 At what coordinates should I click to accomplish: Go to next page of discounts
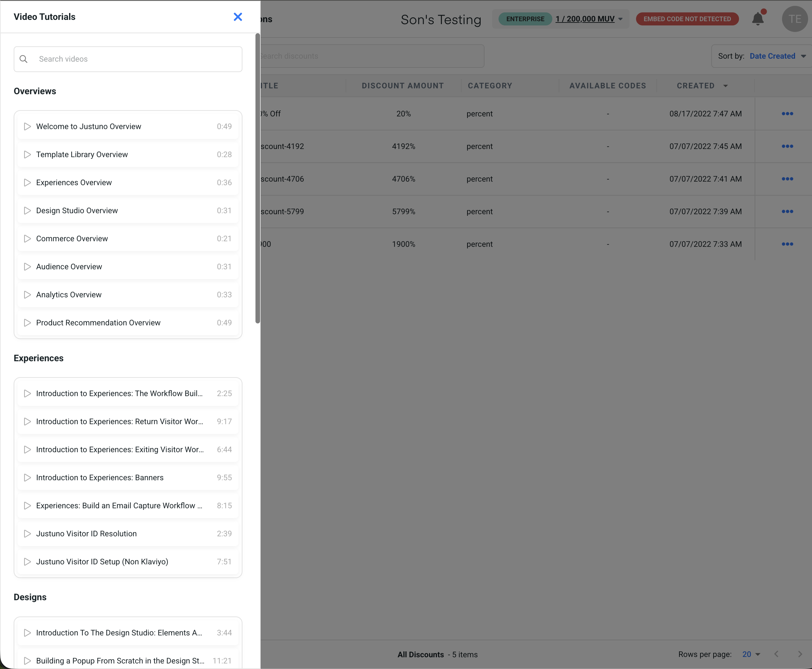coord(800,654)
